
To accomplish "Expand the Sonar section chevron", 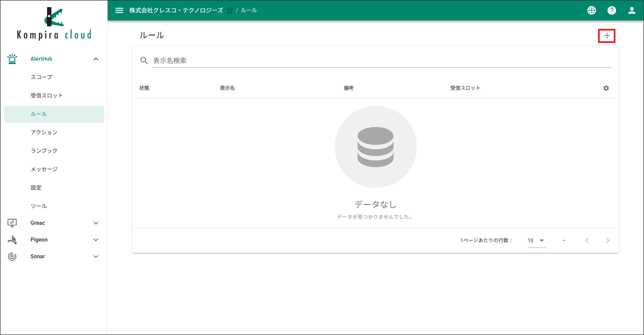I will click(96, 257).
